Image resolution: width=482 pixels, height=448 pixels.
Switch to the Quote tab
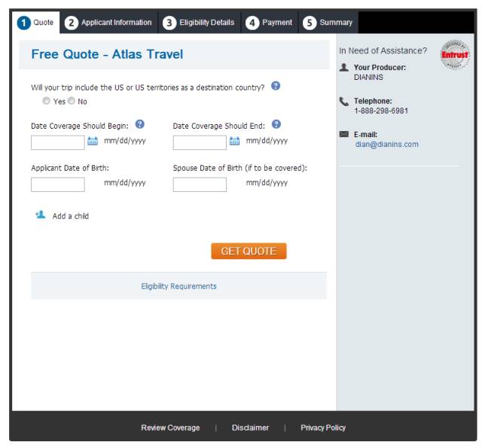36,23
